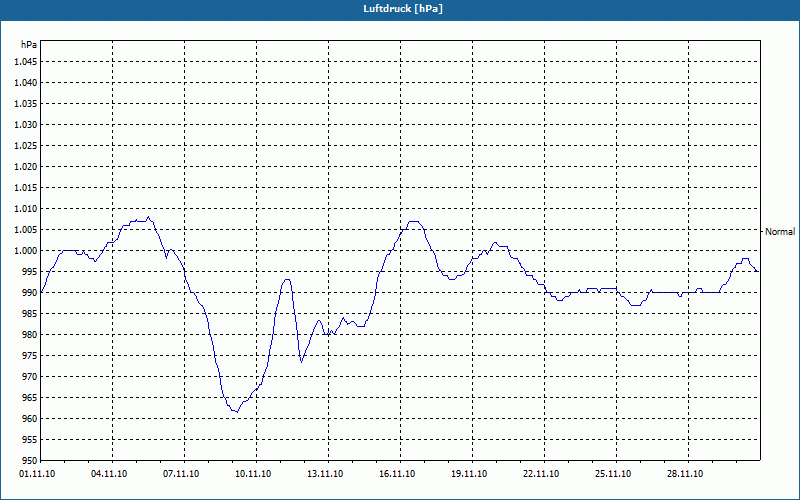Select the 1.045 pressure axis value
Viewport: 800px width, 500px height.
click(x=26, y=62)
